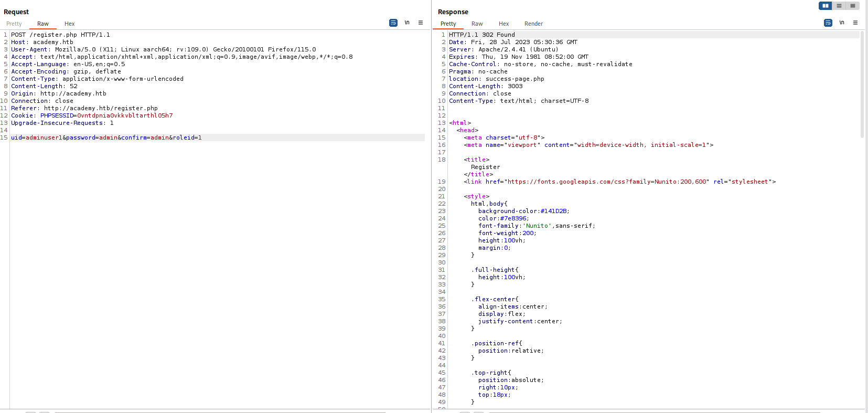This screenshot has width=868, height=413.
Task: Click the font-weight:200 CSS line
Action: coord(508,233)
